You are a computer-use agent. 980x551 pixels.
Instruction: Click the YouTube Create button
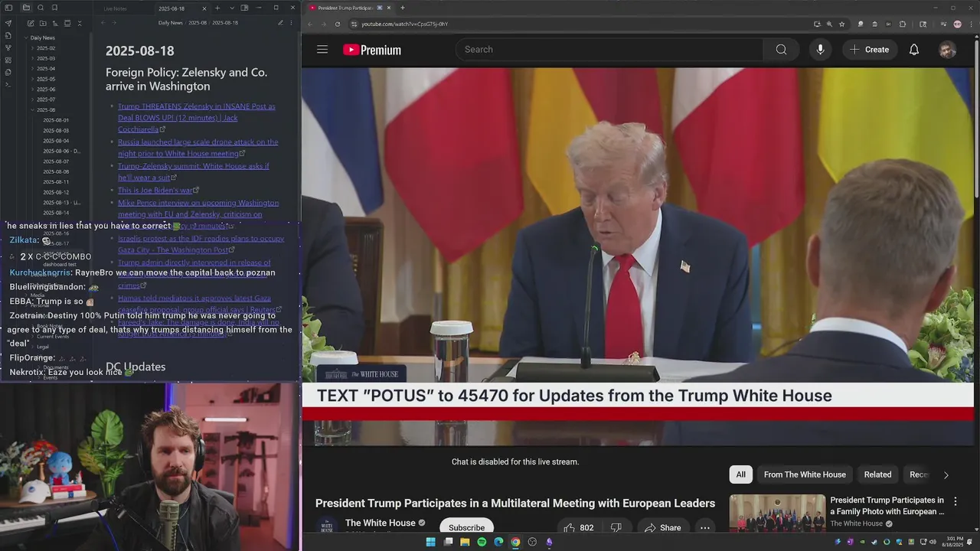[x=869, y=50]
